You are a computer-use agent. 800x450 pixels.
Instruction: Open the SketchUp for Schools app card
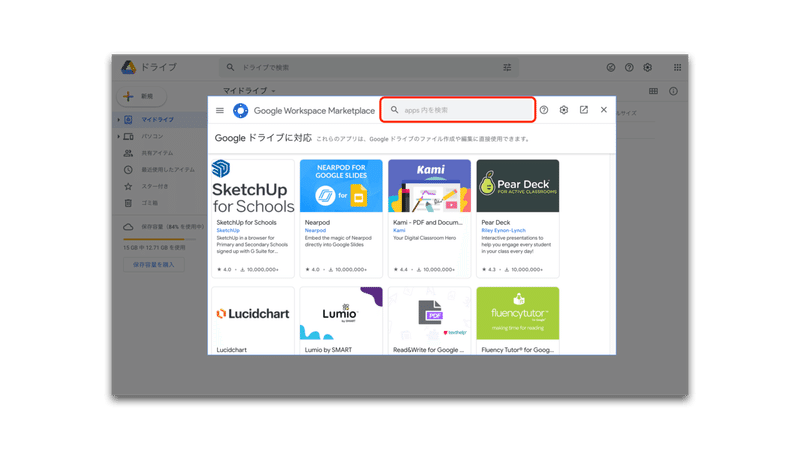pyautogui.click(x=253, y=218)
